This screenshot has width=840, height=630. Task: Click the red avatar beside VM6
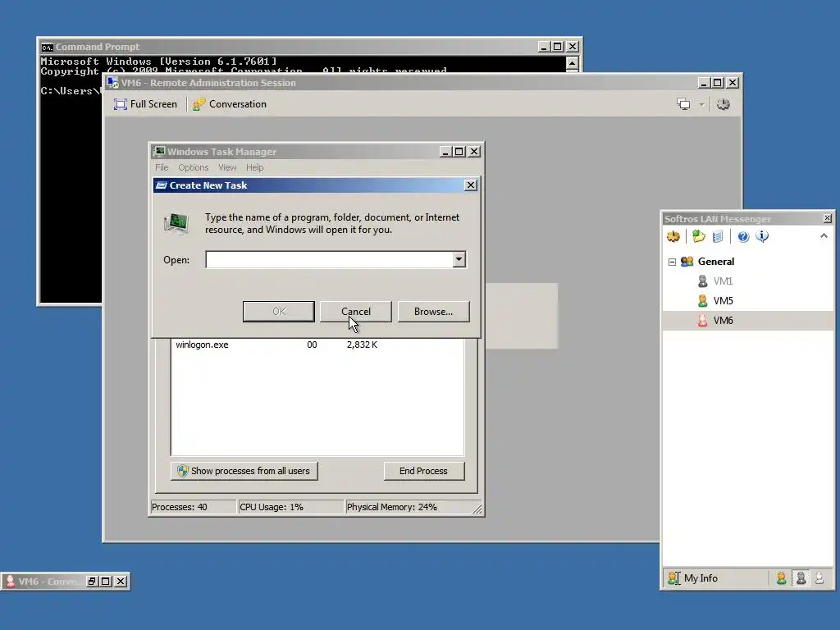[702, 321]
